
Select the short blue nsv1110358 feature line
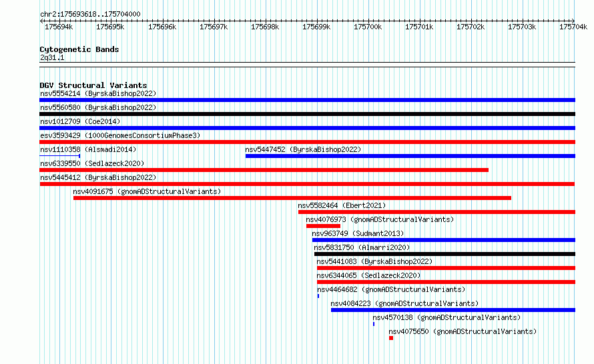(x=60, y=156)
